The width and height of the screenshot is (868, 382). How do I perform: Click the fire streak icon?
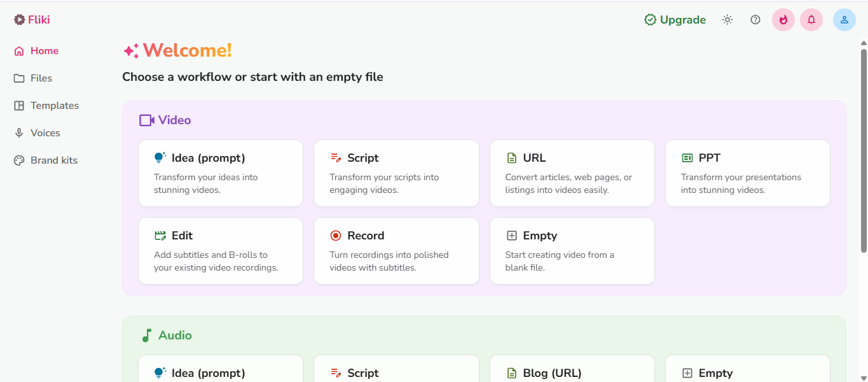click(x=783, y=20)
